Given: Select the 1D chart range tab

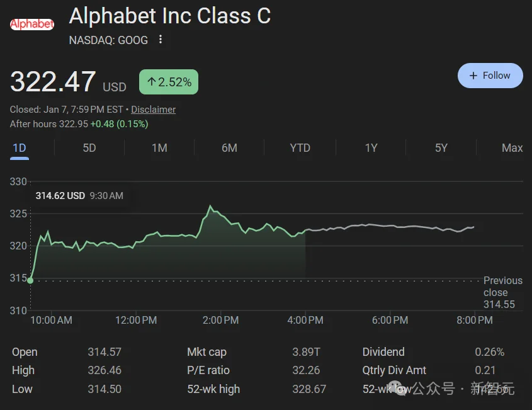Looking at the screenshot, I should [20, 148].
